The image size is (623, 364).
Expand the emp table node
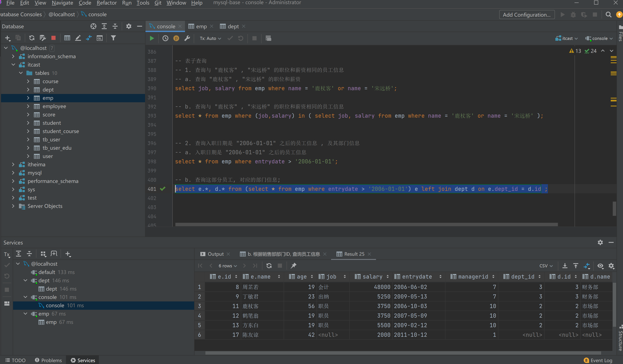(x=28, y=98)
